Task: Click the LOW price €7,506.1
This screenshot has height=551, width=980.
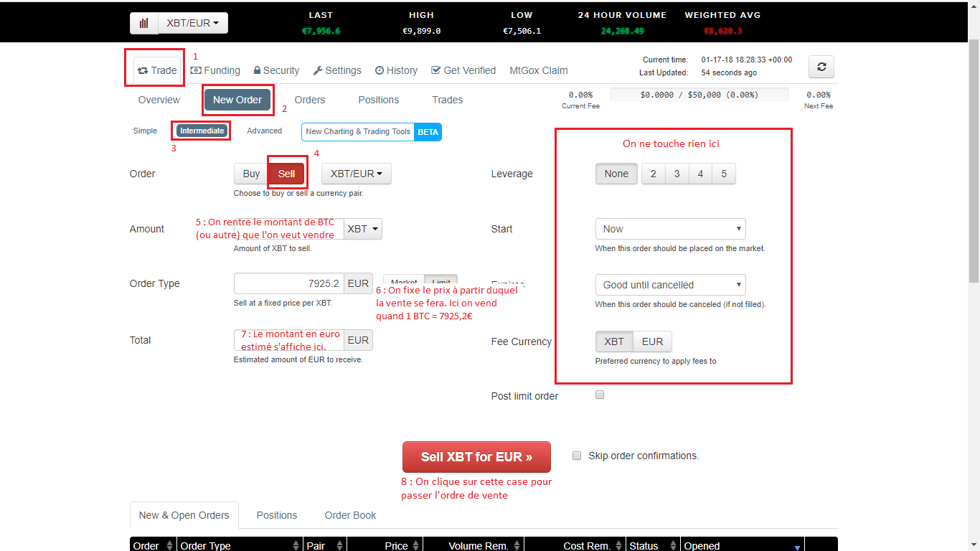Action: [x=522, y=31]
